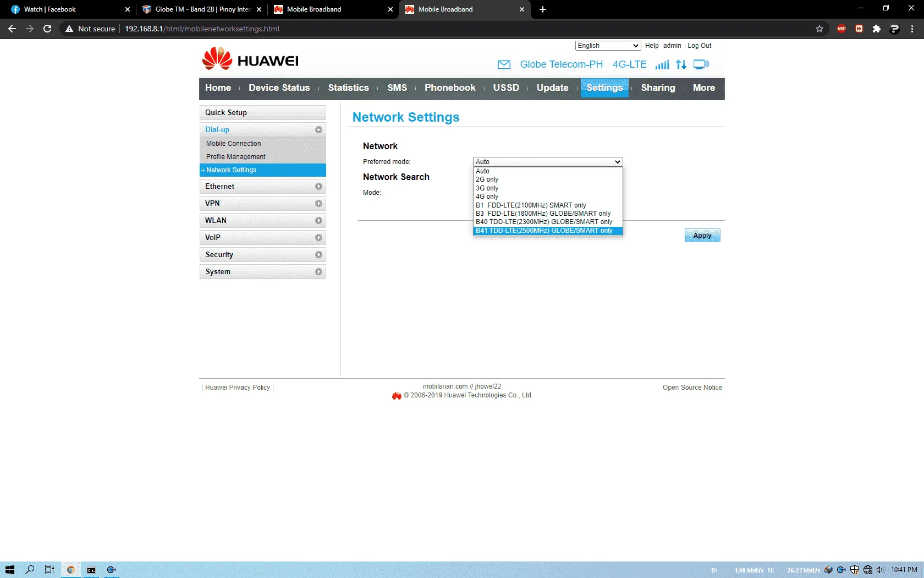The height and width of the screenshot is (578, 924).
Task: Click the Preferred mode combo box
Action: coord(548,162)
